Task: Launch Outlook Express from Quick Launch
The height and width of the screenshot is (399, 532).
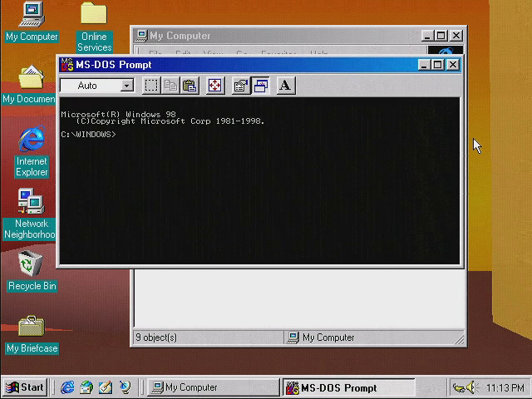Action: tap(86, 387)
